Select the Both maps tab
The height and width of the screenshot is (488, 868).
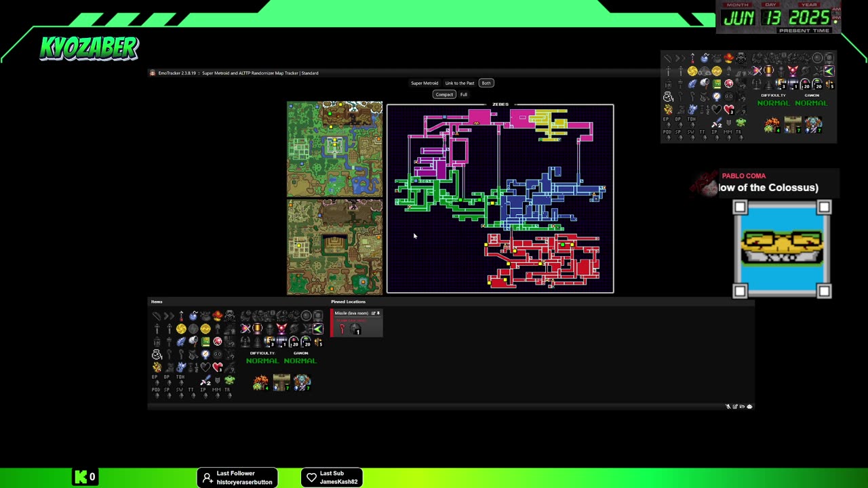486,83
